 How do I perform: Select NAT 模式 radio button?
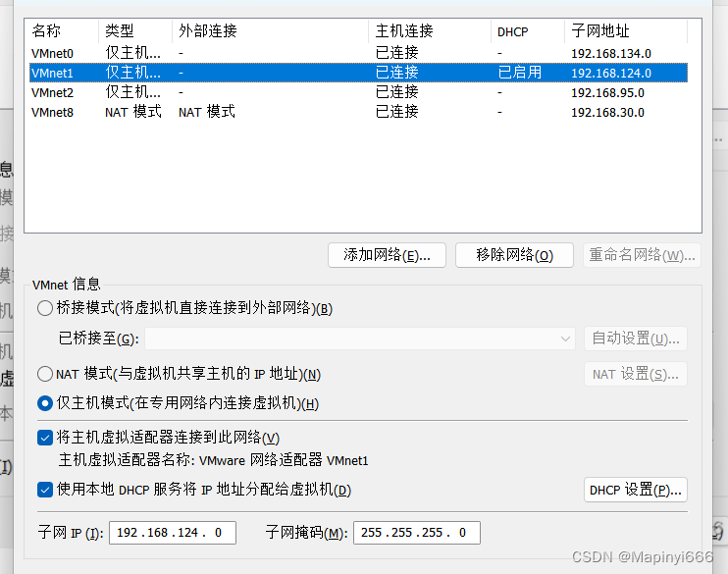45,374
